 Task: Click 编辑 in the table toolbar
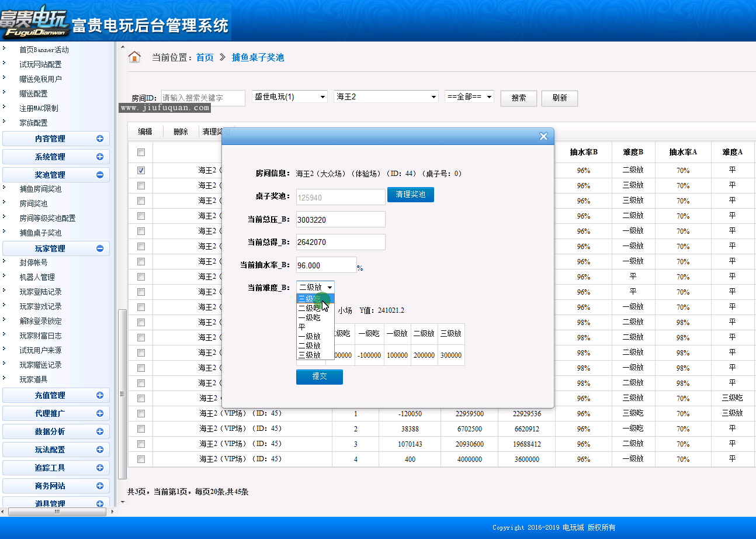coord(145,132)
